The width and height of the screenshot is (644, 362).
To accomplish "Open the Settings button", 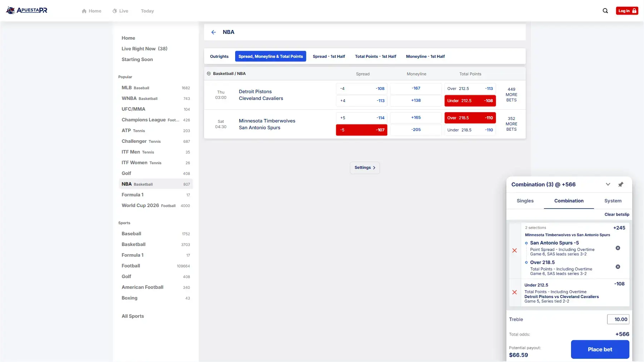I will point(365,168).
